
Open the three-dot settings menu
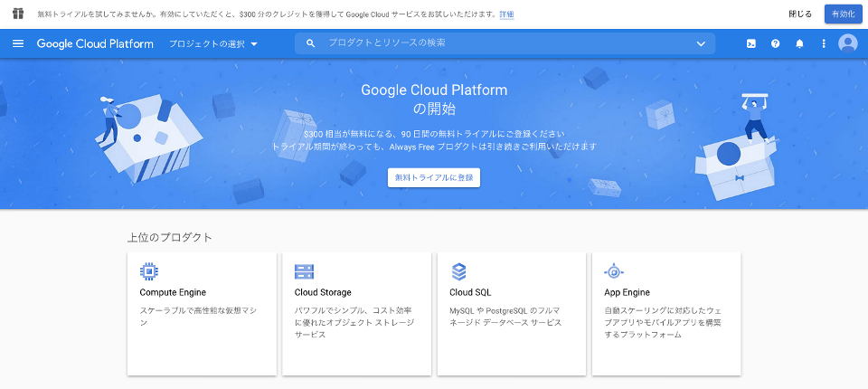click(824, 43)
